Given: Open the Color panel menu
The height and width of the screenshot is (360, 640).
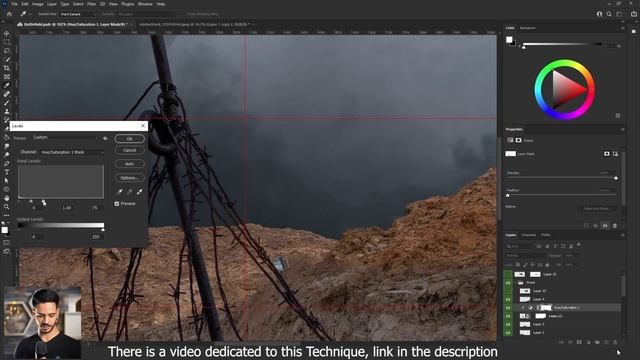Looking at the screenshot, I should 622,28.
